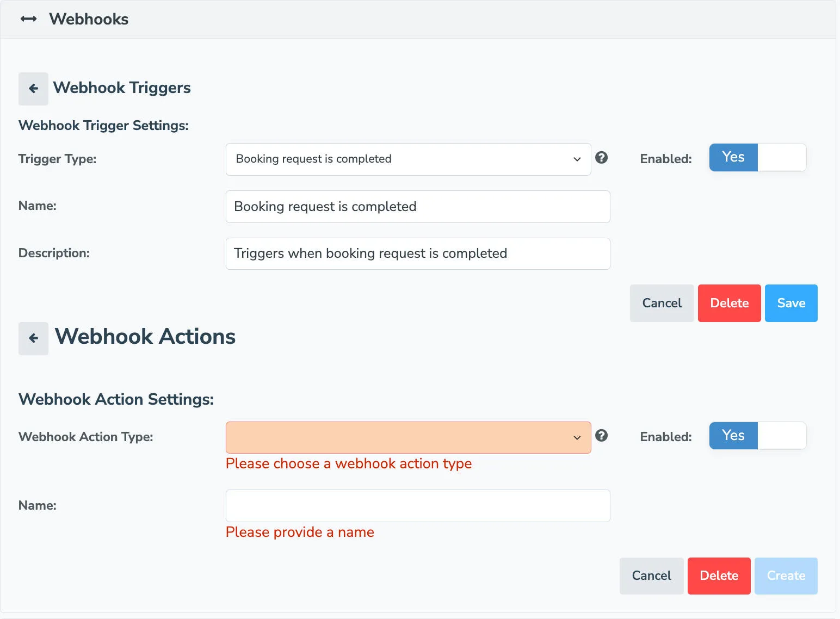Disable the webhook trigger Enabled toggle
The height and width of the screenshot is (619, 840).
coord(782,157)
